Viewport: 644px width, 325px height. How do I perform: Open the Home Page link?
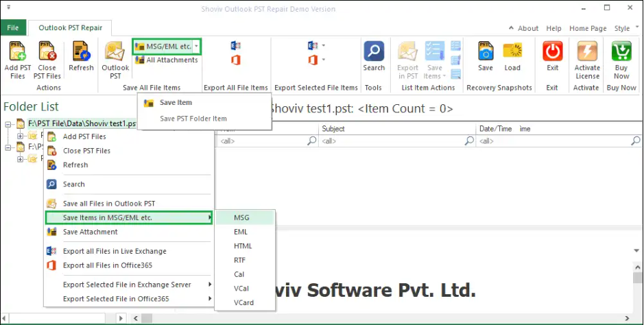pos(588,28)
